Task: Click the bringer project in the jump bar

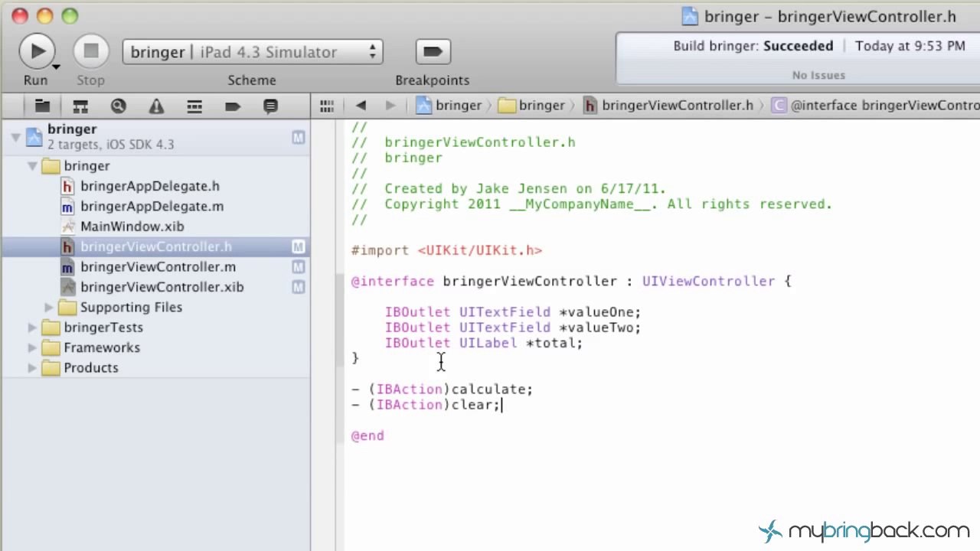Action: [x=449, y=106]
